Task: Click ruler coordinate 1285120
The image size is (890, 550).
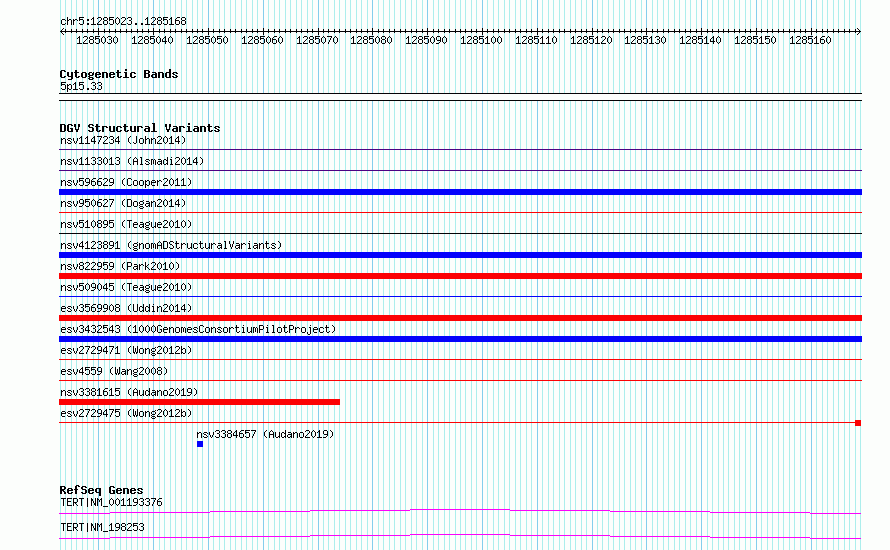Action: point(591,40)
